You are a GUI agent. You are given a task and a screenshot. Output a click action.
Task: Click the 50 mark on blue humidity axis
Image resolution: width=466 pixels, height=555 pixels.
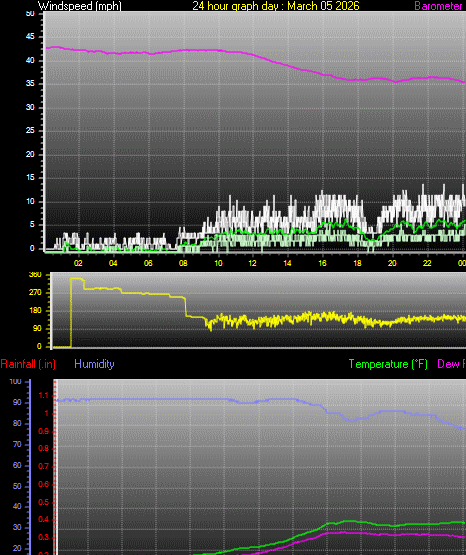[17, 486]
